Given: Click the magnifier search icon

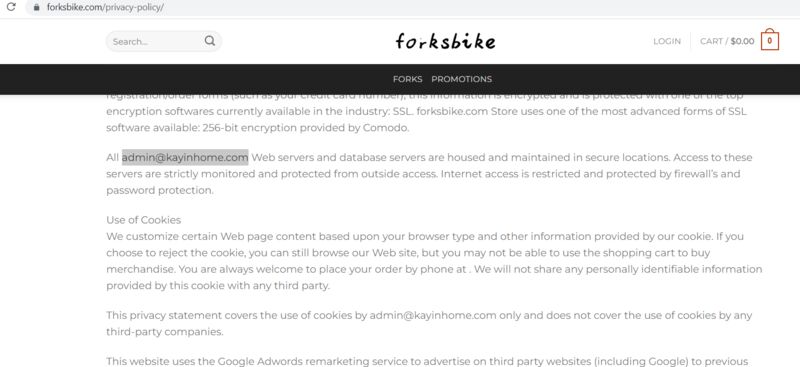Looking at the screenshot, I should (x=210, y=41).
